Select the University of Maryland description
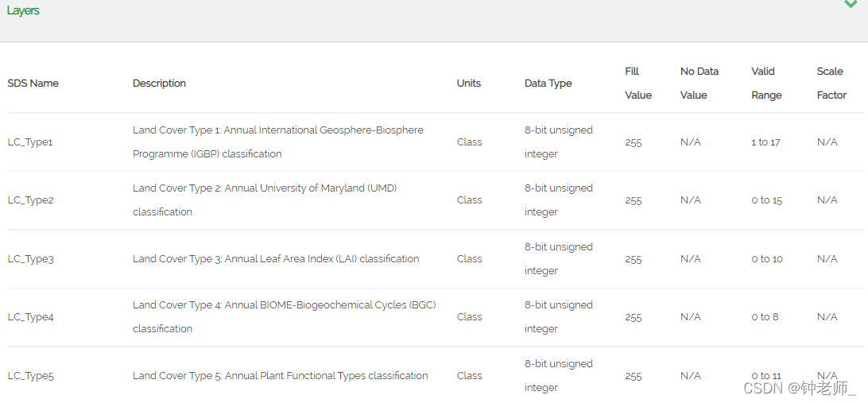Viewport: 868px width, 403px height. 265,200
